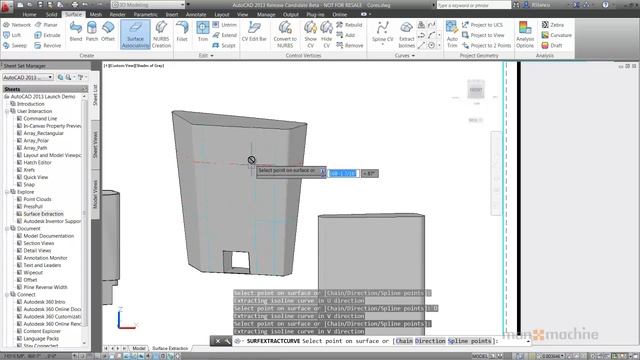
Task: Choose the surface Fillet tool
Action: point(182,31)
